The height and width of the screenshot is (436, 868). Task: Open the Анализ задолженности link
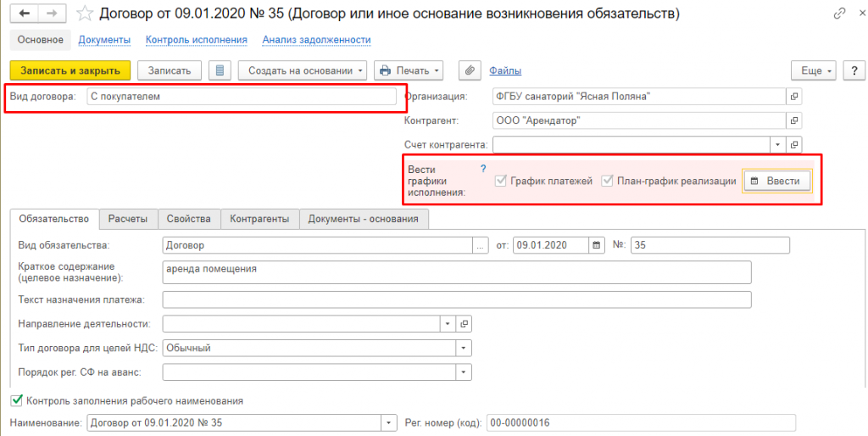[x=316, y=40]
